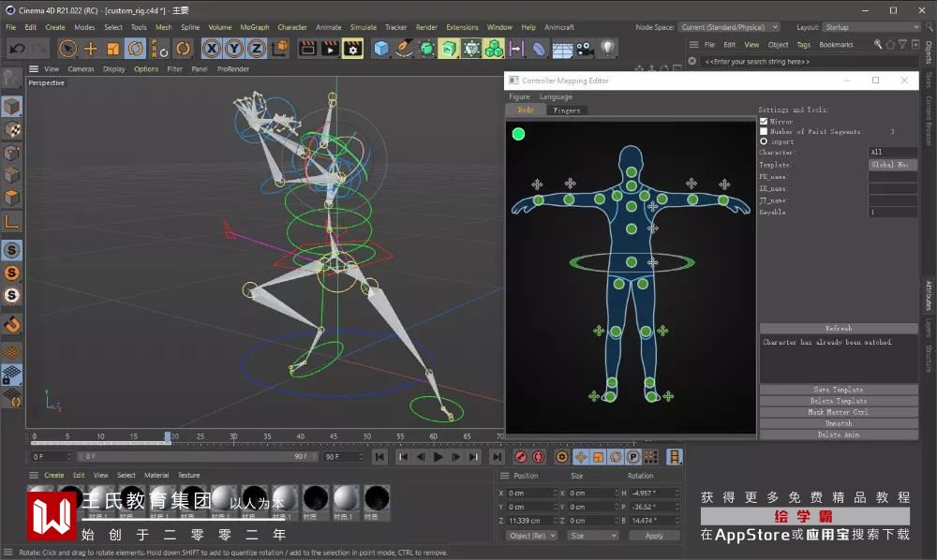Switch to the Fingers tab
The width and height of the screenshot is (937, 560).
click(566, 111)
